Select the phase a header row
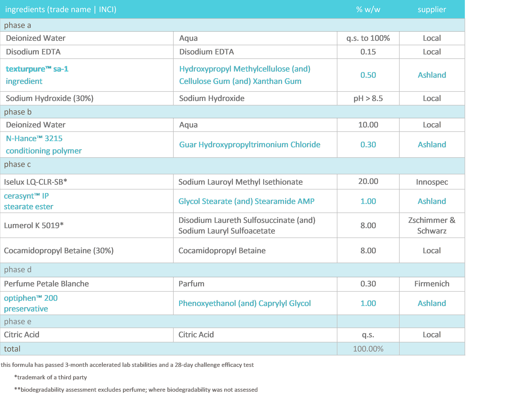 point(18,25)
